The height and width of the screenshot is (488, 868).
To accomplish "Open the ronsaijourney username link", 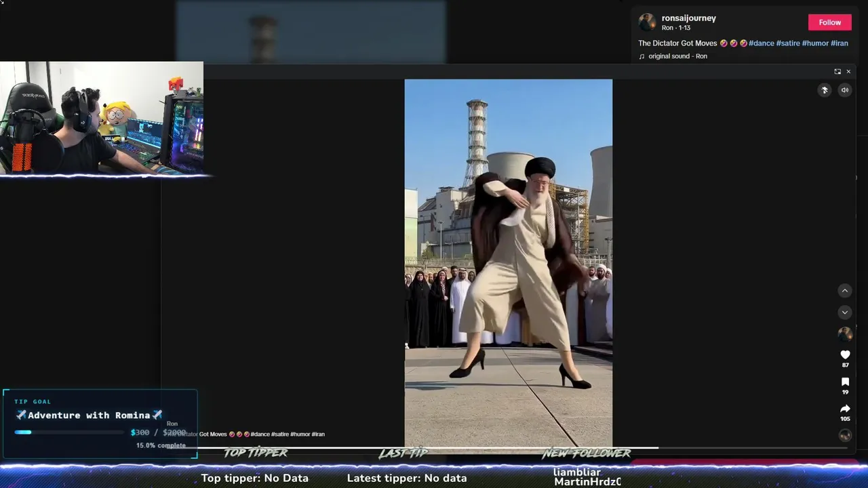I will click(688, 18).
